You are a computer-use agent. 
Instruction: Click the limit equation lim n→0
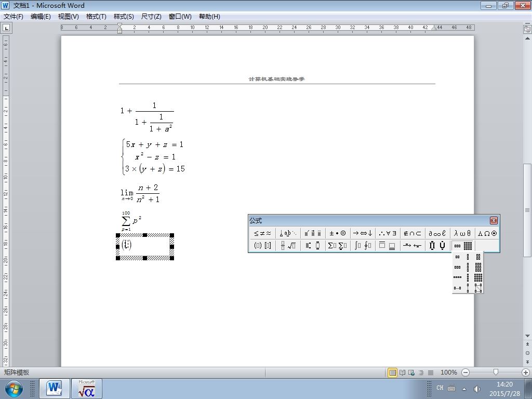coord(140,194)
